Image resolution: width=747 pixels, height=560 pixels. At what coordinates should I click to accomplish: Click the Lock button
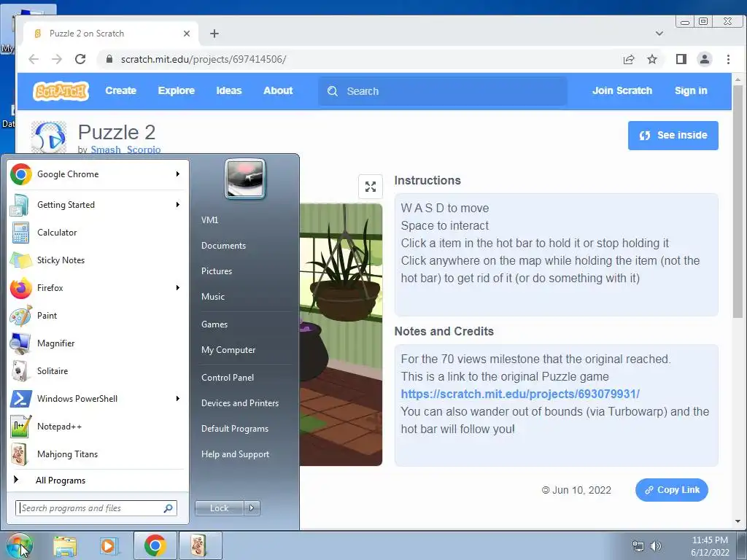point(220,508)
